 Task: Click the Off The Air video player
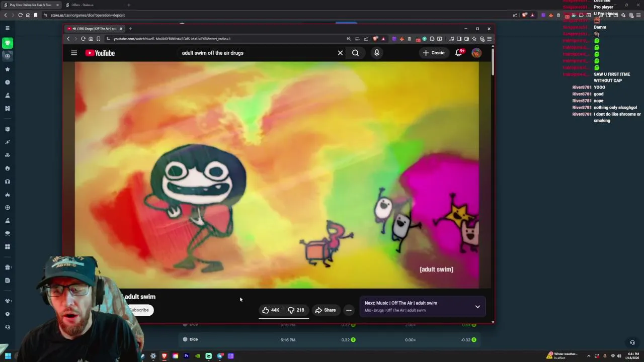[x=277, y=175]
